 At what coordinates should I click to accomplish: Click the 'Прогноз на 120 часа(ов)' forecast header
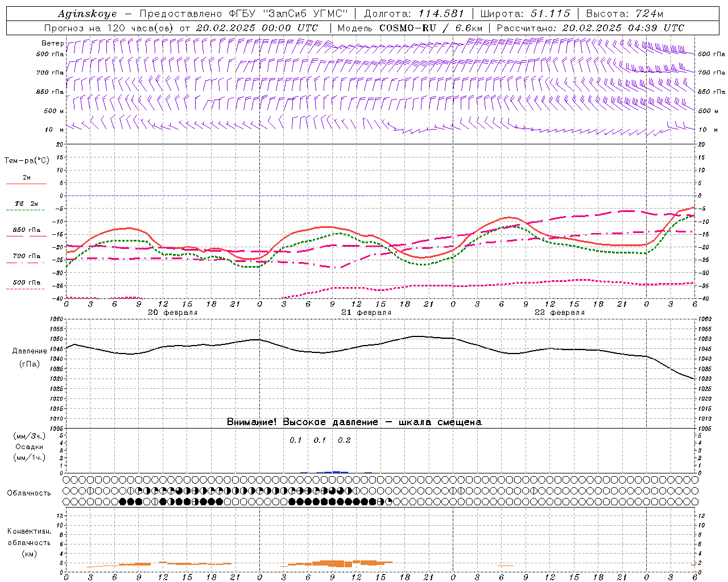(110, 28)
